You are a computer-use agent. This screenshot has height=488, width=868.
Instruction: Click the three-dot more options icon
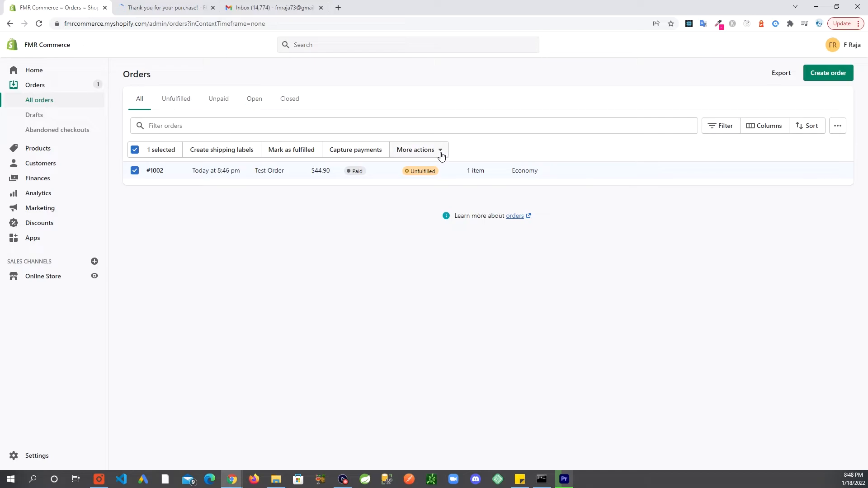(838, 126)
